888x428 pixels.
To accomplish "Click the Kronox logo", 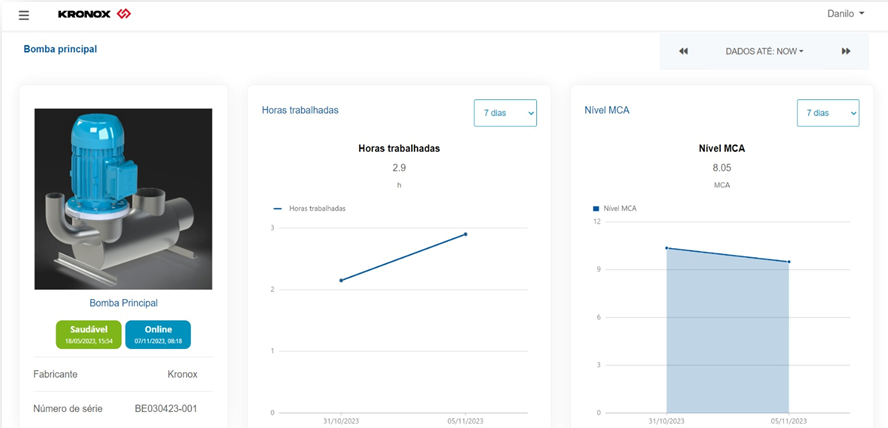I will tap(94, 15).
